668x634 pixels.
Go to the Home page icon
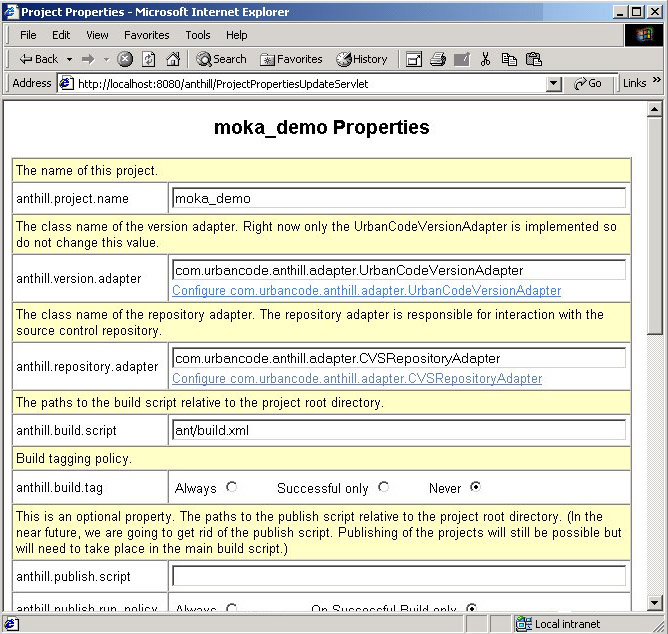click(x=173, y=59)
